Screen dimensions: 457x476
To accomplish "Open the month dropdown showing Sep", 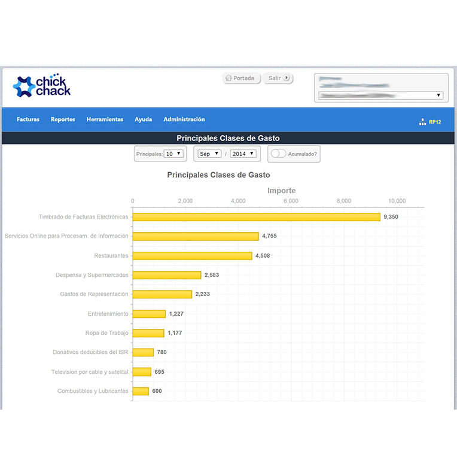I will pos(209,154).
